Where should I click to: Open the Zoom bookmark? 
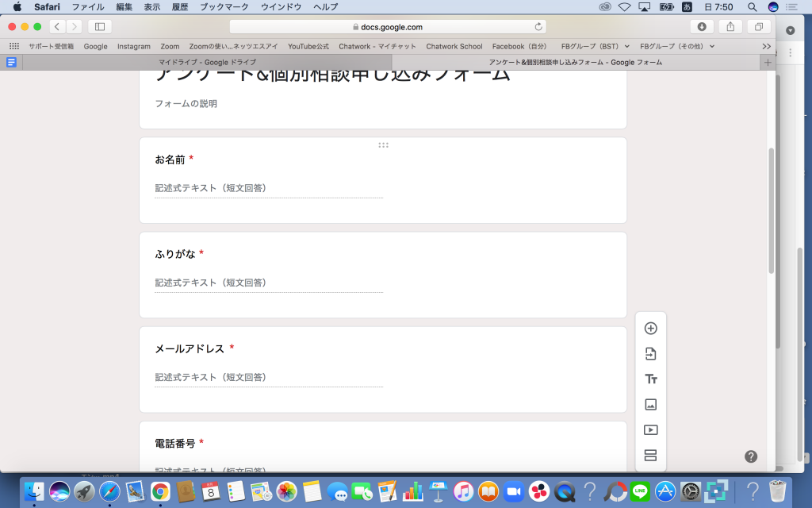click(x=170, y=46)
